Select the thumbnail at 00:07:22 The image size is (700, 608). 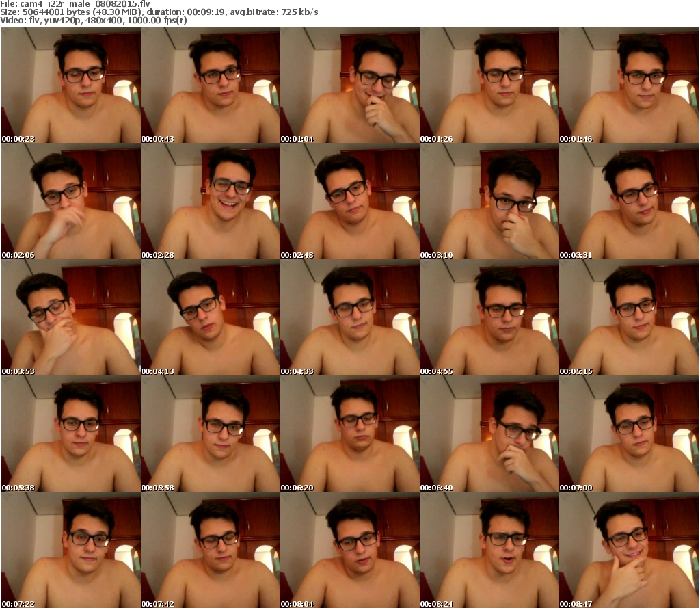click(x=71, y=550)
